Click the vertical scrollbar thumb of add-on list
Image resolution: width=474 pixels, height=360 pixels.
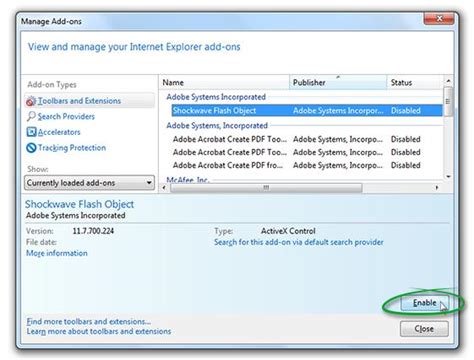pyautogui.click(x=448, y=101)
